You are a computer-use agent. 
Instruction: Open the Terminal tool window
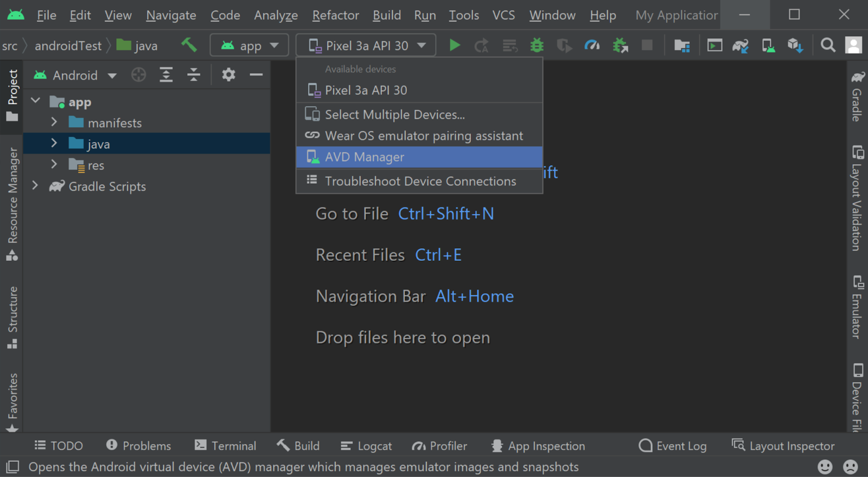(x=225, y=446)
